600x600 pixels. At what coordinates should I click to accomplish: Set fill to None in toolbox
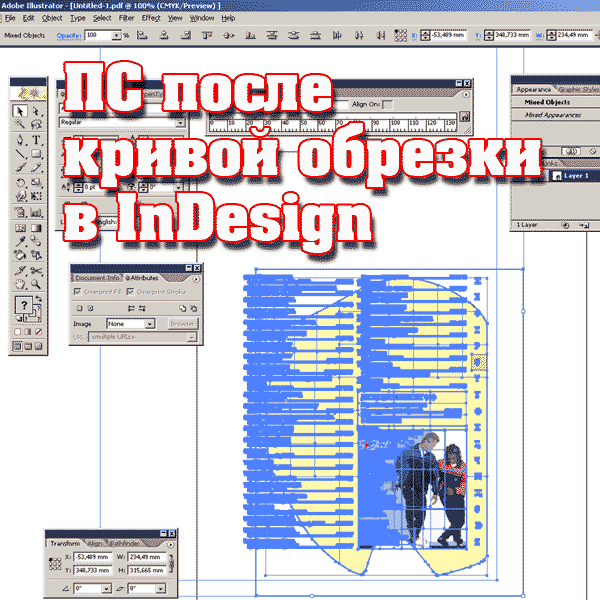tap(39, 332)
